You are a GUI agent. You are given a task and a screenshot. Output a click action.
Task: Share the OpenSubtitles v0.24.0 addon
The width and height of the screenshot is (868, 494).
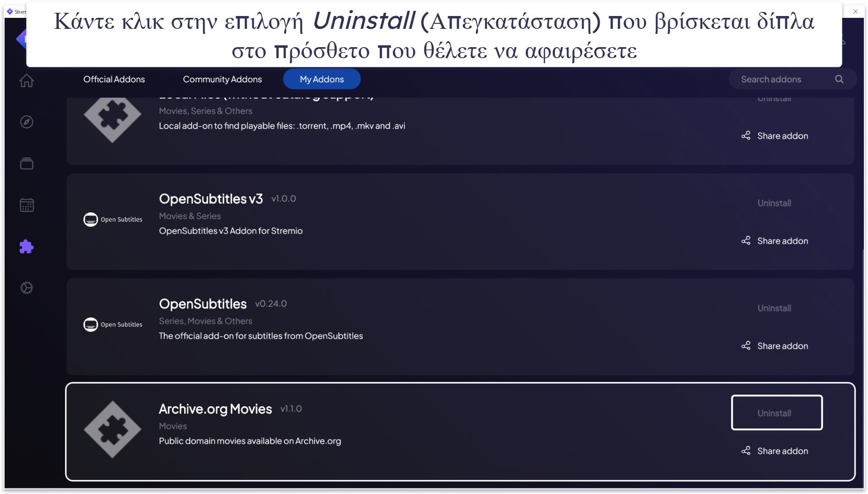click(x=775, y=346)
